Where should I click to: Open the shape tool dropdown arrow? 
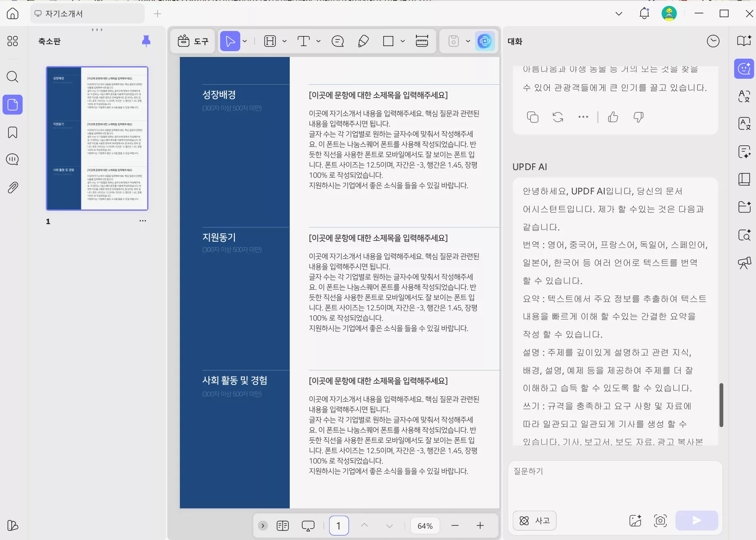403,41
